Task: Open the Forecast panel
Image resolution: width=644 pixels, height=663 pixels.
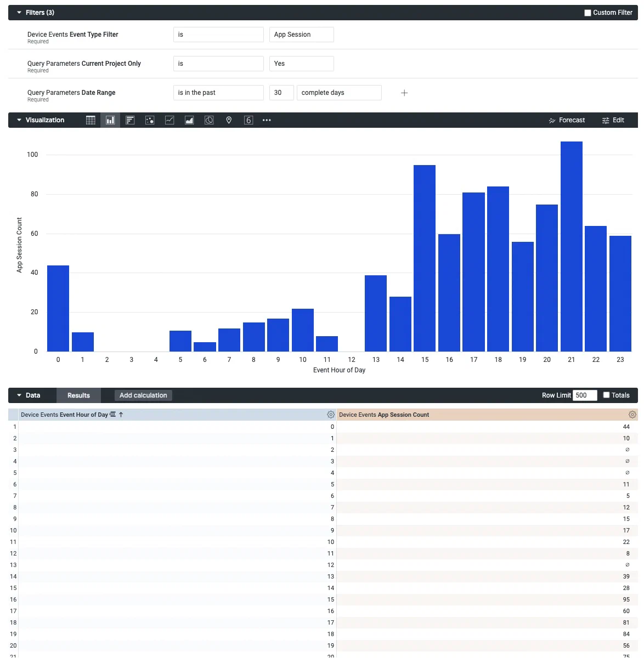Action: pyautogui.click(x=567, y=120)
